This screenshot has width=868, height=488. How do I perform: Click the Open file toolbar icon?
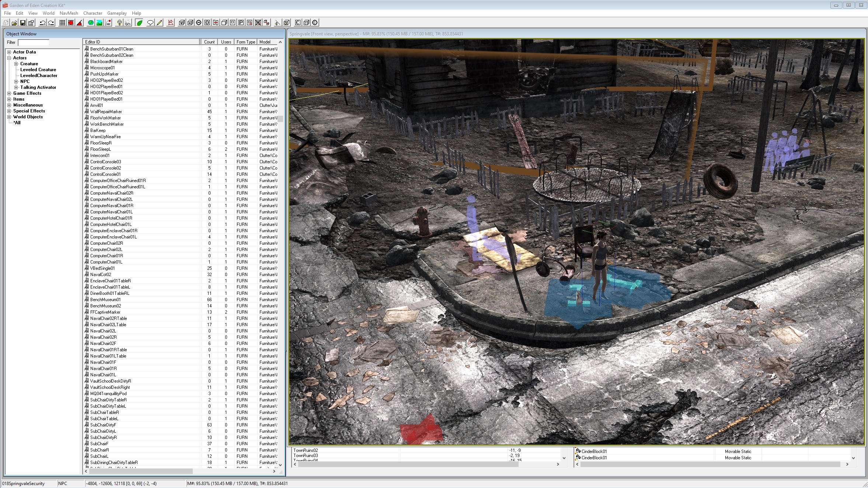(x=14, y=23)
